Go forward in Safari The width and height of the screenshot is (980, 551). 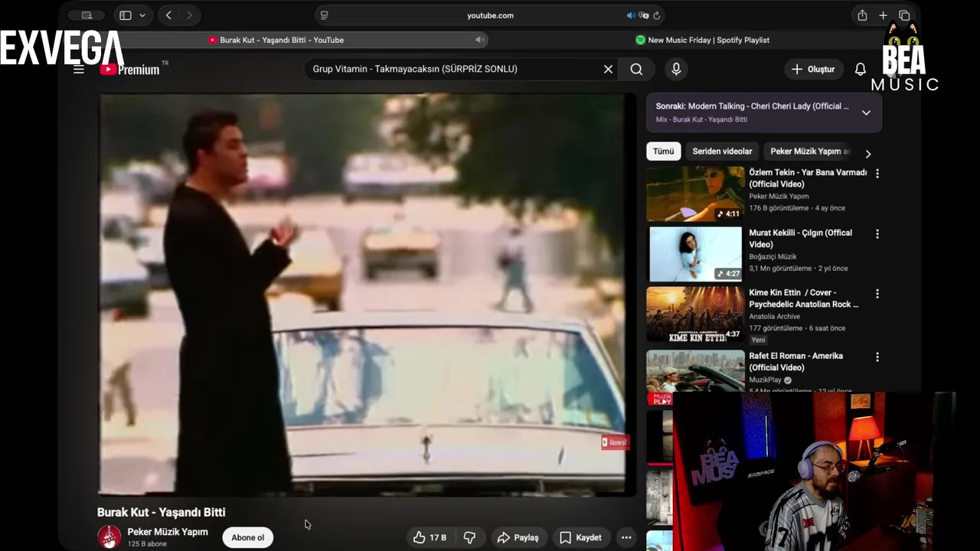tap(189, 15)
